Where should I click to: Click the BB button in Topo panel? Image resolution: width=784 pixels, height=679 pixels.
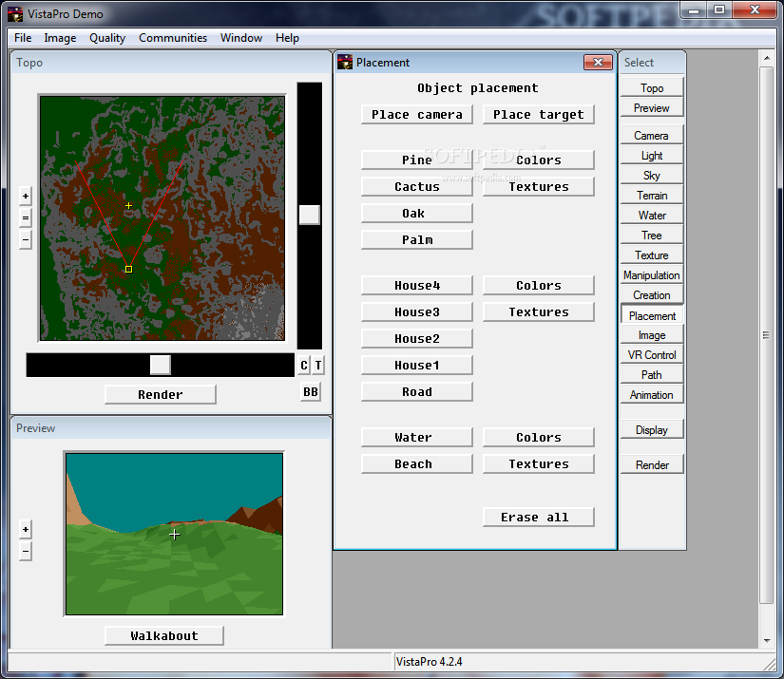tap(311, 391)
